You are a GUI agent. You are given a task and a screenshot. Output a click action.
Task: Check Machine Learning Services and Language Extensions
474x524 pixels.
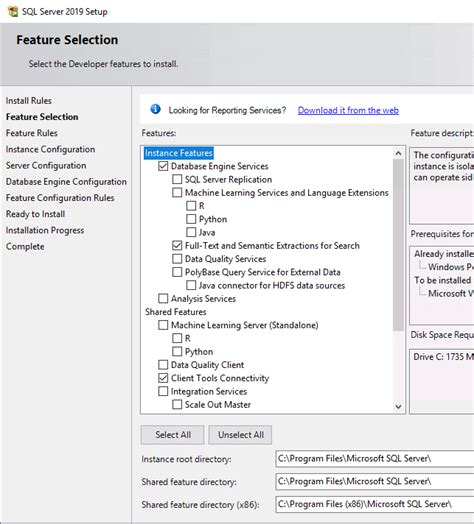(177, 192)
